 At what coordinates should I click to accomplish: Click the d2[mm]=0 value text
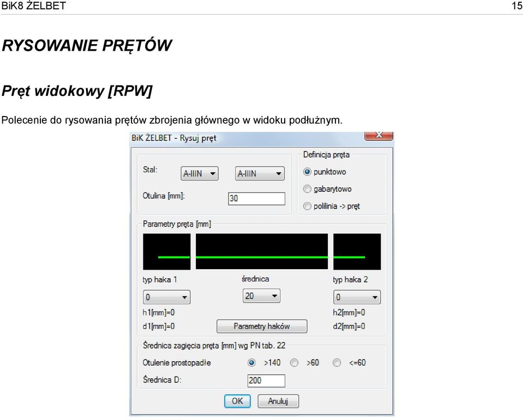[349, 326]
